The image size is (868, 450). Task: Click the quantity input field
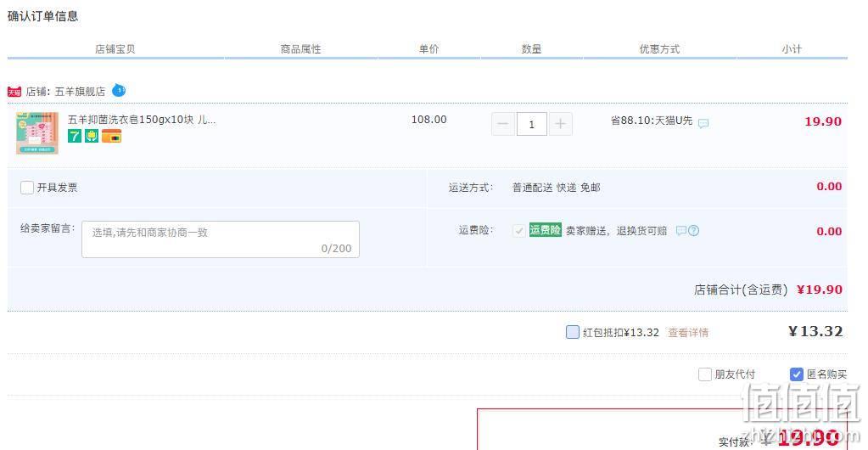pos(531,124)
